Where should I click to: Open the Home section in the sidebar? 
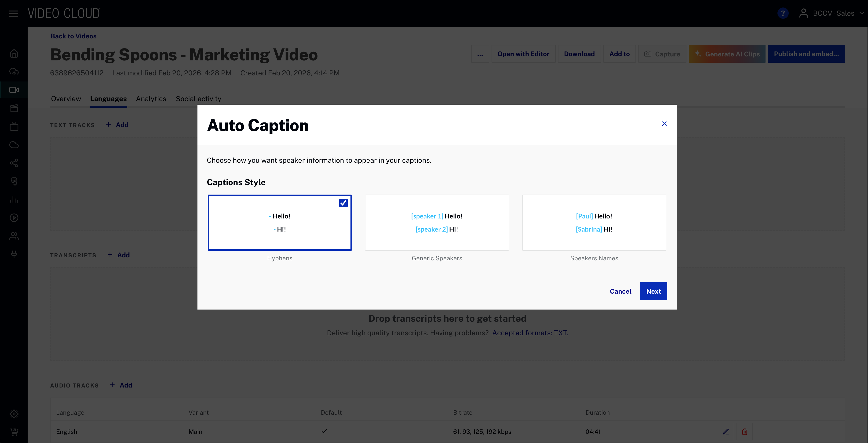pos(14,53)
